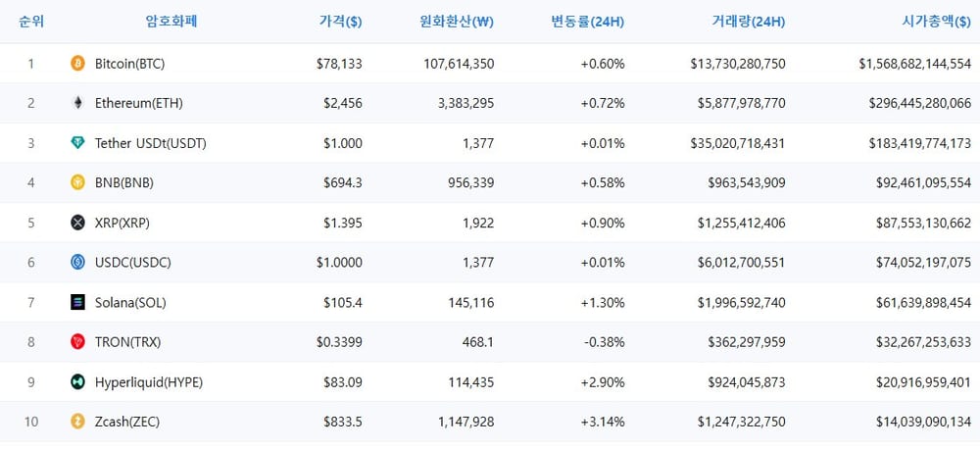Open the Zcash(ZEC) name link

127,423
